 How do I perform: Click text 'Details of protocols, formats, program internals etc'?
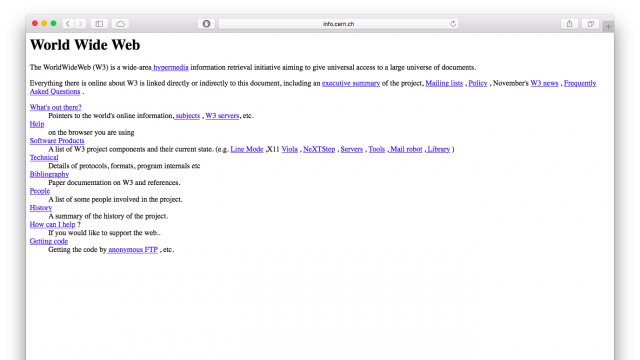pos(124,166)
